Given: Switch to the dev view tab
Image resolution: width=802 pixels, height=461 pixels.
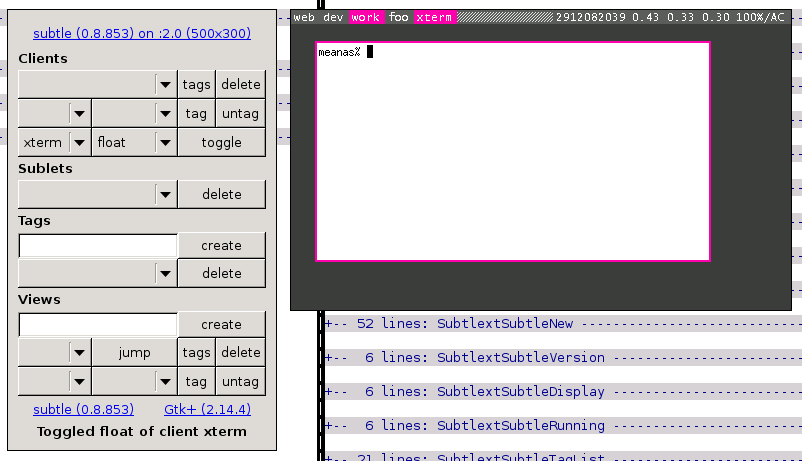Looking at the screenshot, I should (333, 18).
